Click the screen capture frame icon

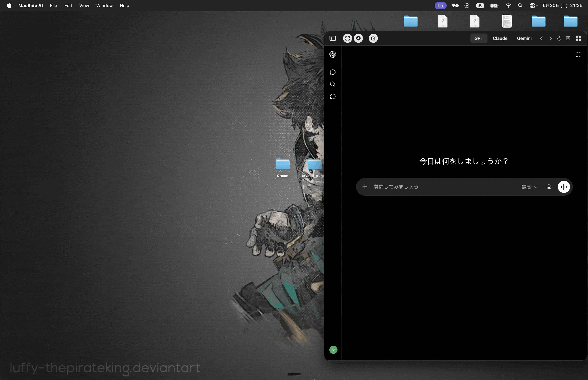(347, 38)
